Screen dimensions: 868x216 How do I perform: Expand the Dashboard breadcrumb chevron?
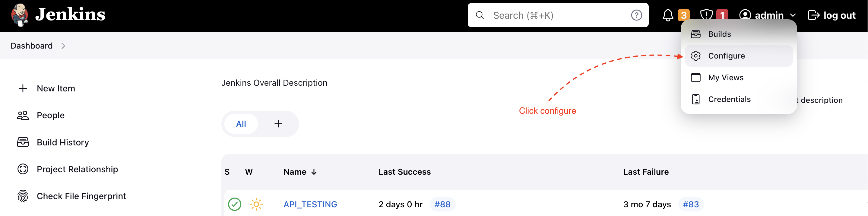(x=63, y=46)
